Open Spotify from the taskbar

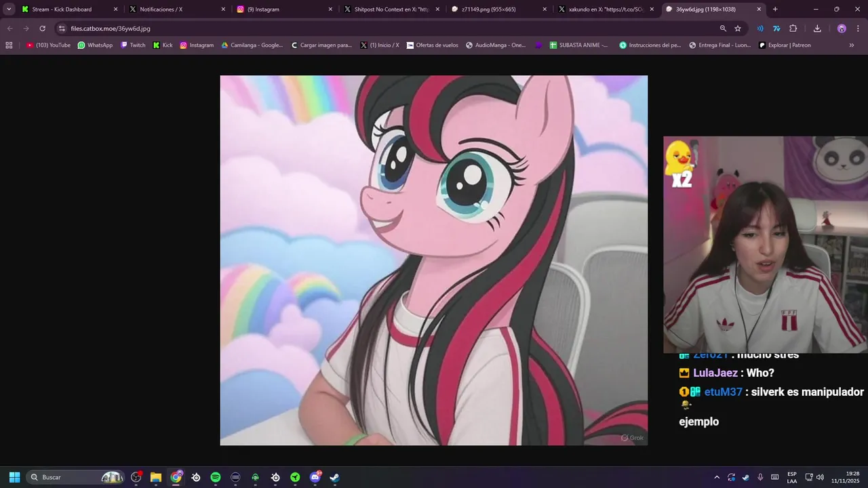216,477
